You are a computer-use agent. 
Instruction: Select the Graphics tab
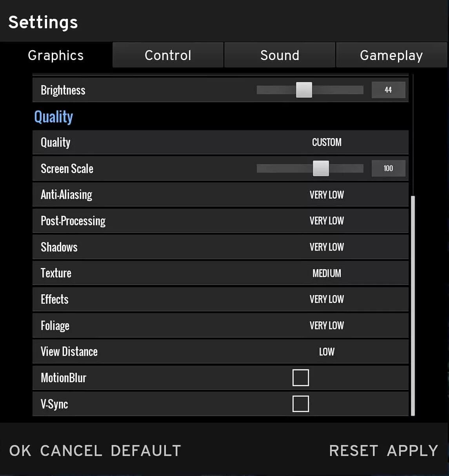tap(56, 55)
